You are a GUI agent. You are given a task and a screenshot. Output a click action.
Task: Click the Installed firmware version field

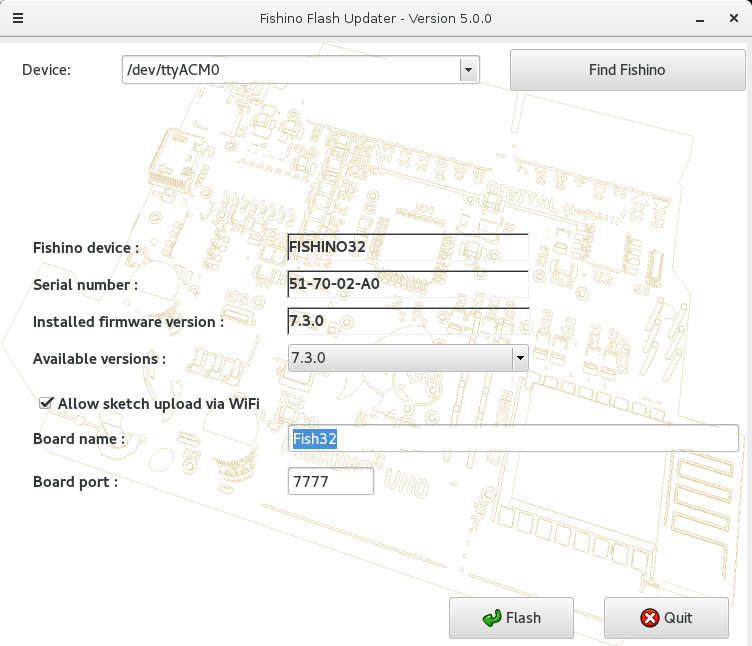(x=407, y=321)
